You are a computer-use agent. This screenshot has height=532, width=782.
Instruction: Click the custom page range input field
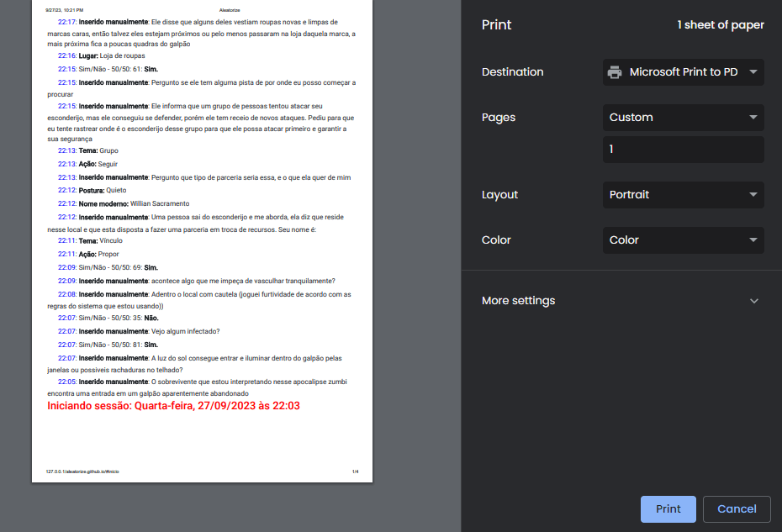683,150
